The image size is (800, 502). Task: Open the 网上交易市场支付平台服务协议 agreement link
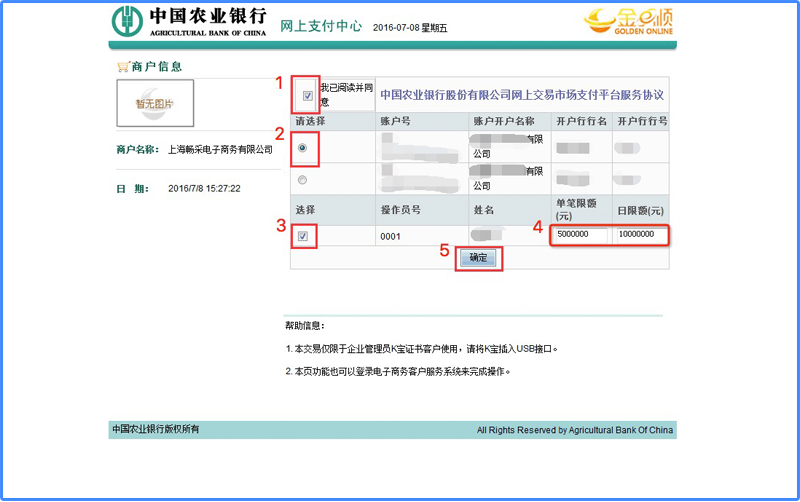[x=522, y=96]
